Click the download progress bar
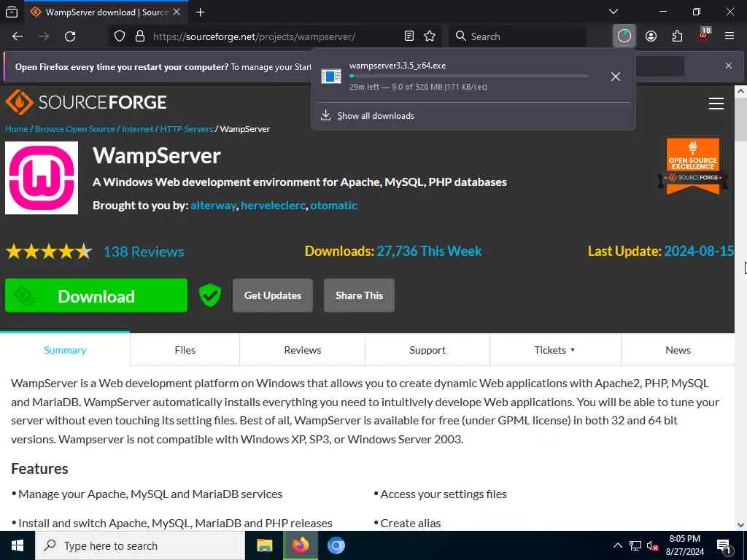This screenshot has width=747, height=560. point(469,76)
